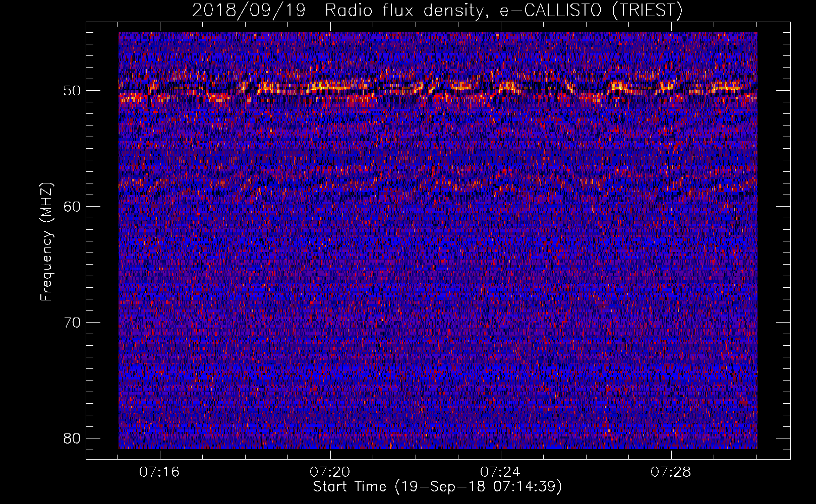The height and width of the screenshot is (504, 816).
Task: Click the 70 MHz frequency tick label
Action: [73, 322]
